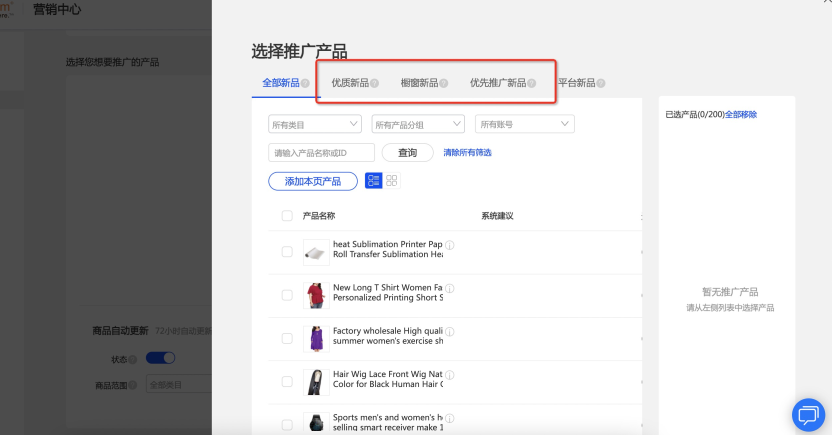Click the product name or ID input field
The height and width of the screenshot is (435, 832).
pos(321,153)
